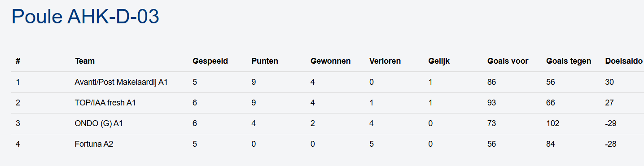Click the Gespeeld column header

coord(210,61)
